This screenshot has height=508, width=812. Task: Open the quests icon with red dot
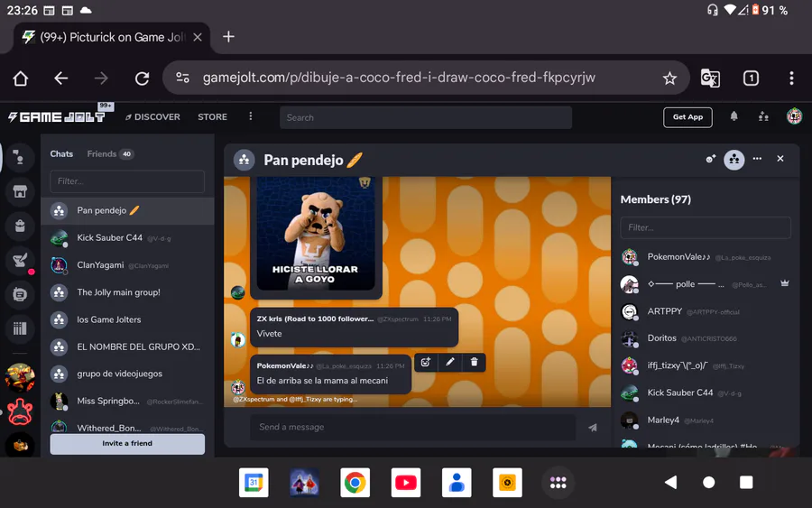(20, 261)
